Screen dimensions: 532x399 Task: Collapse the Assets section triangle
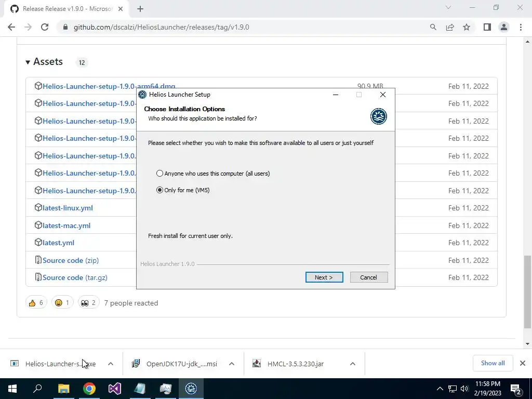tap(28, 62)
